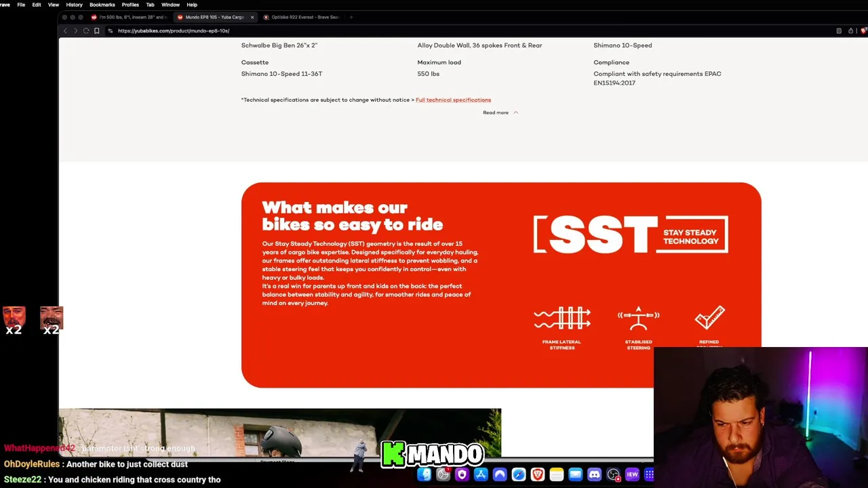
Task: Open IEW purple app in Dock
Action: 632,474
